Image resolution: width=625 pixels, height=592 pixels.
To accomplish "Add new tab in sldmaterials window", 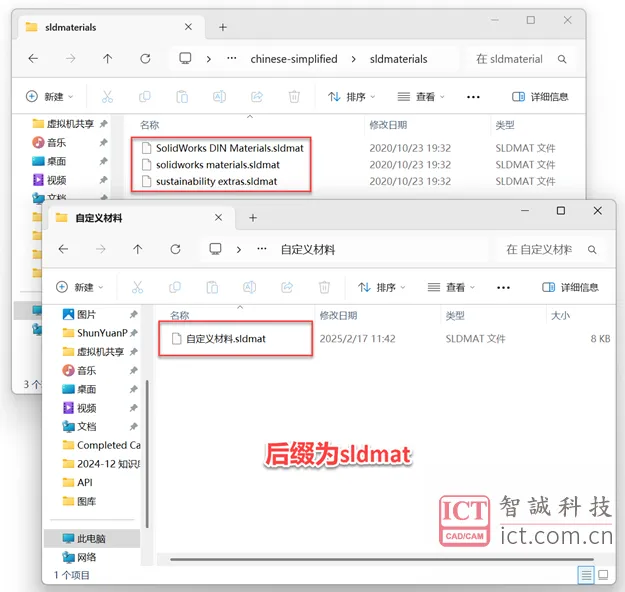I will [223, 27].
